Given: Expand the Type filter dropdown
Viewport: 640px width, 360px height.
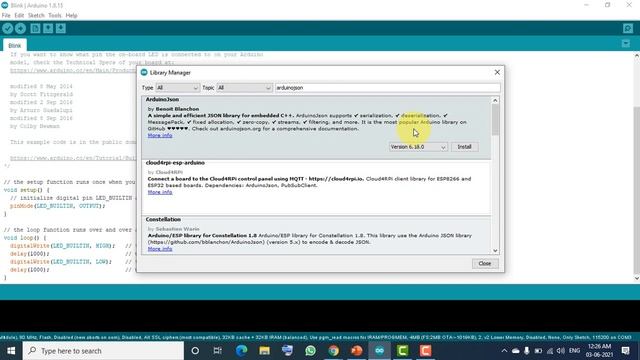Looking at the screenshot, I should (177, 88).
